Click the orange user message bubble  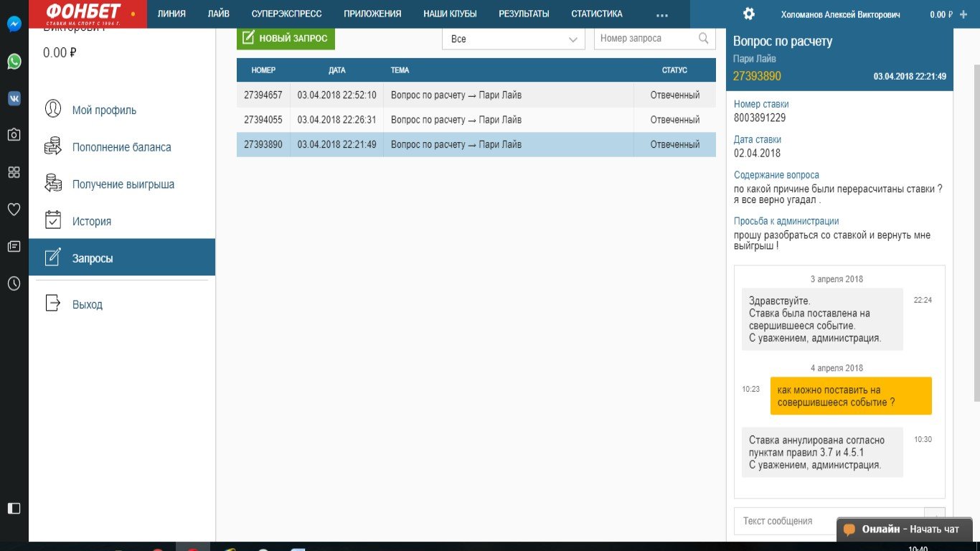coord(851,396)
